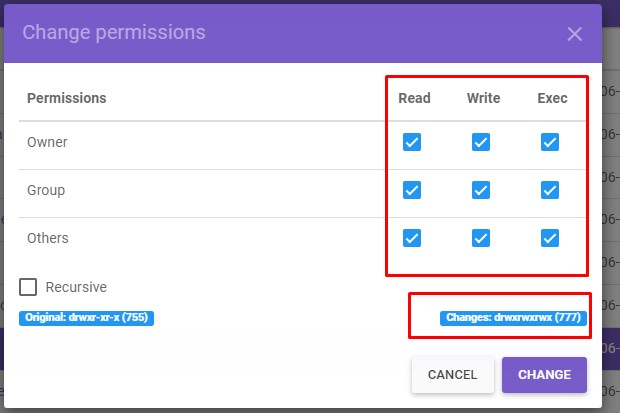The width and height of the screenshot is (620, 413).
Task: Close the Change permissions dialog with X
Action: pos(574,34)
